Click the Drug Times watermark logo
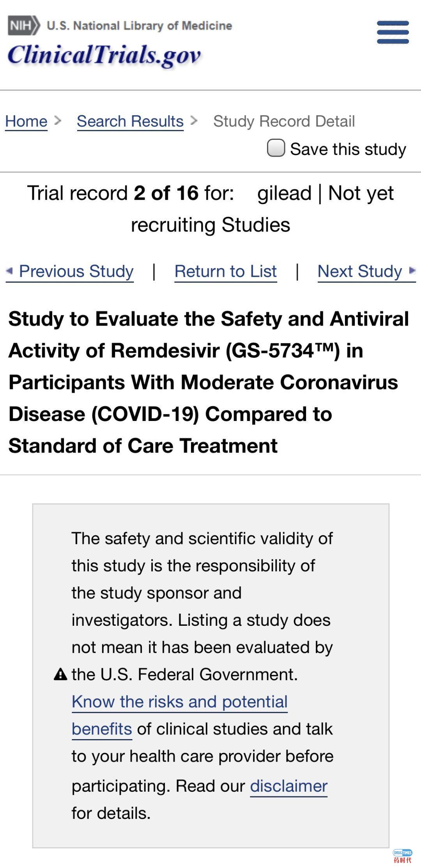The width and height of the screenshot is (421, 868). coord(402,856)
